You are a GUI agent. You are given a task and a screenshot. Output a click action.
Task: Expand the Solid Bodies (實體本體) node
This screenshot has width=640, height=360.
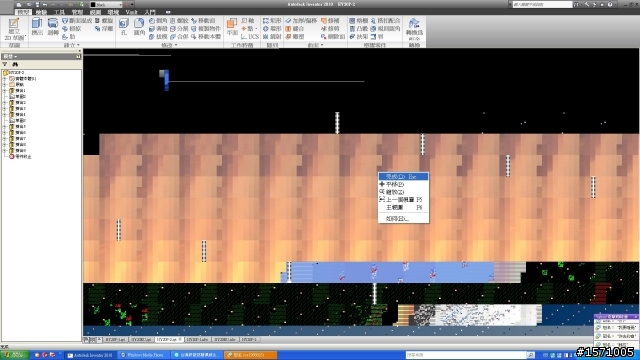[5, 78]
